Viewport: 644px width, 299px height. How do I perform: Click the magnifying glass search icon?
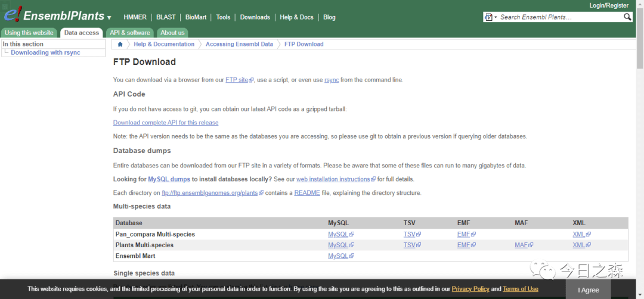pos(627,17)
